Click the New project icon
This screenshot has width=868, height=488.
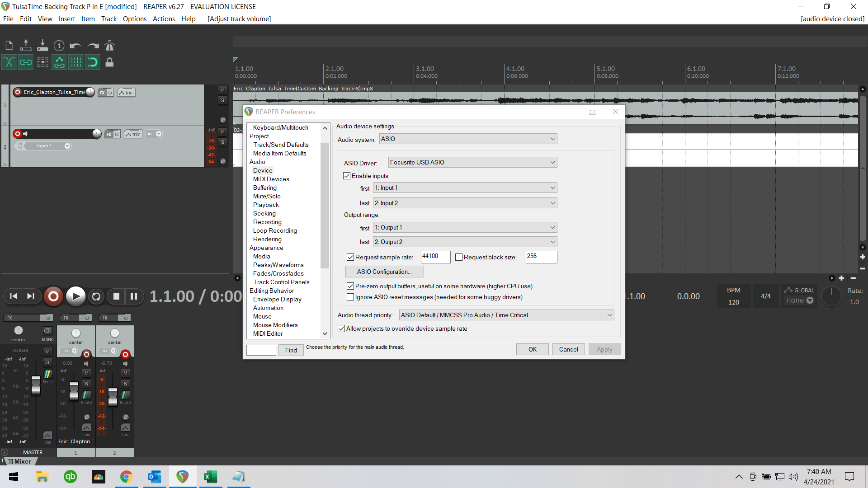pos(9,45)
